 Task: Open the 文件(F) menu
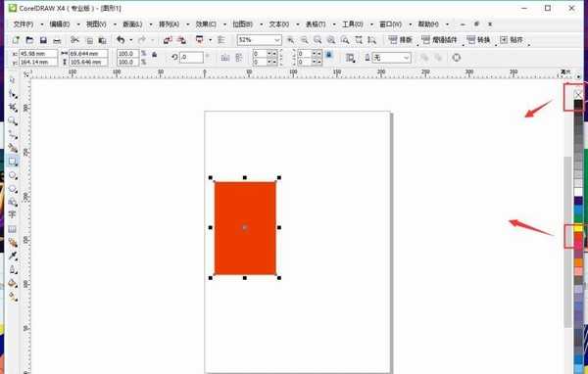(x=24, y=24)
